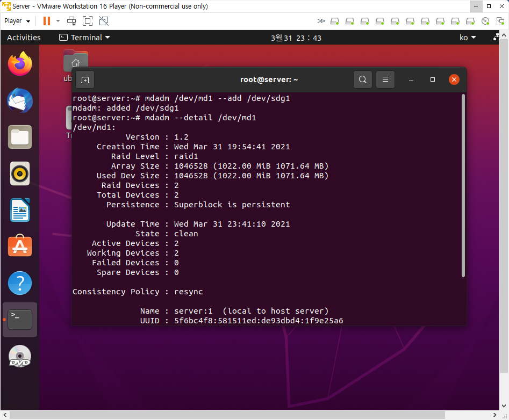
Task: Click the 'Raid Level : raid1' line
Action: tap(154, 156)
